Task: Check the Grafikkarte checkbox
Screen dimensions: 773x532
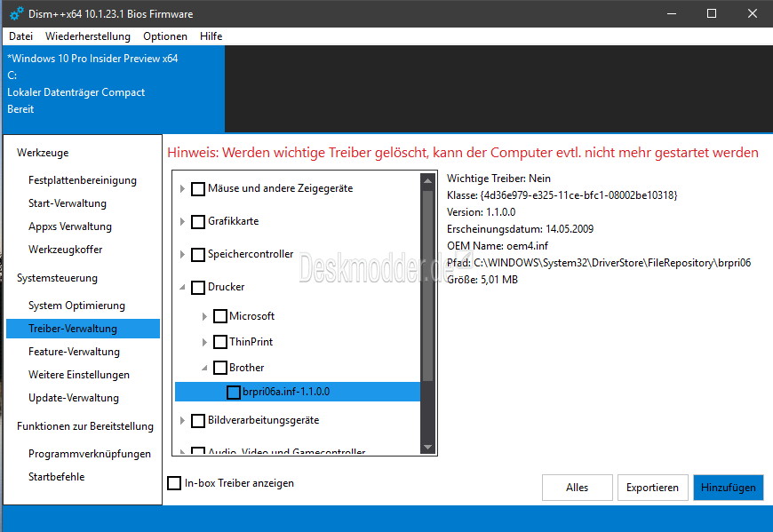Action: click(x=198, y=222)
